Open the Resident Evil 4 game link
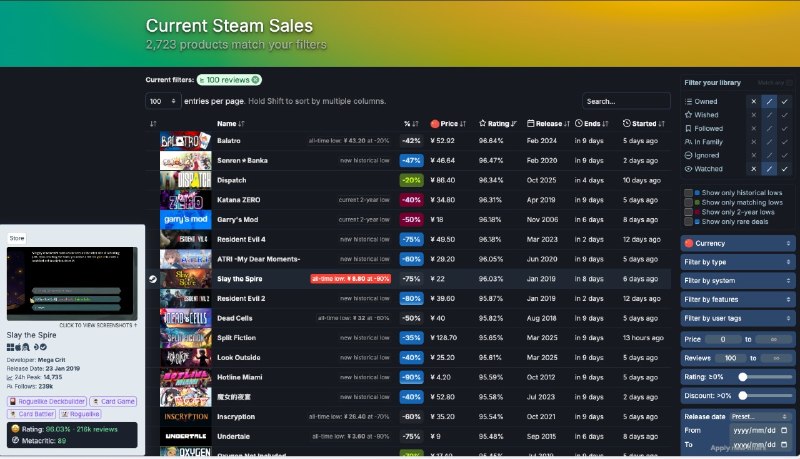This screenshot has width=800, height=459. (x=241, y=239)
